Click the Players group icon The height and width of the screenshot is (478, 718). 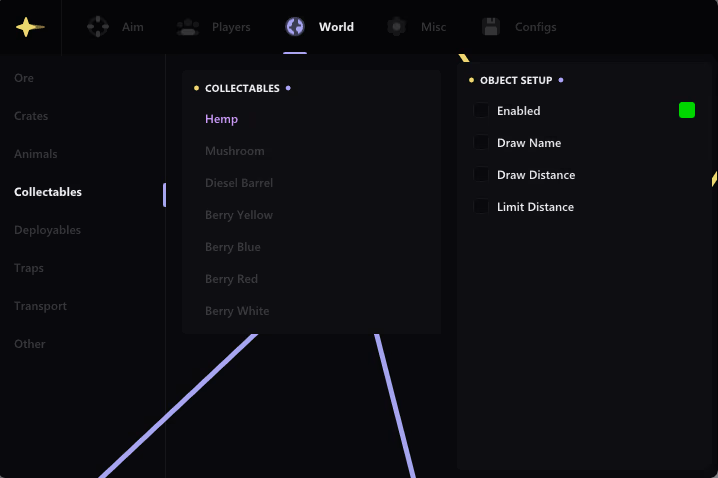pos(188,27)
